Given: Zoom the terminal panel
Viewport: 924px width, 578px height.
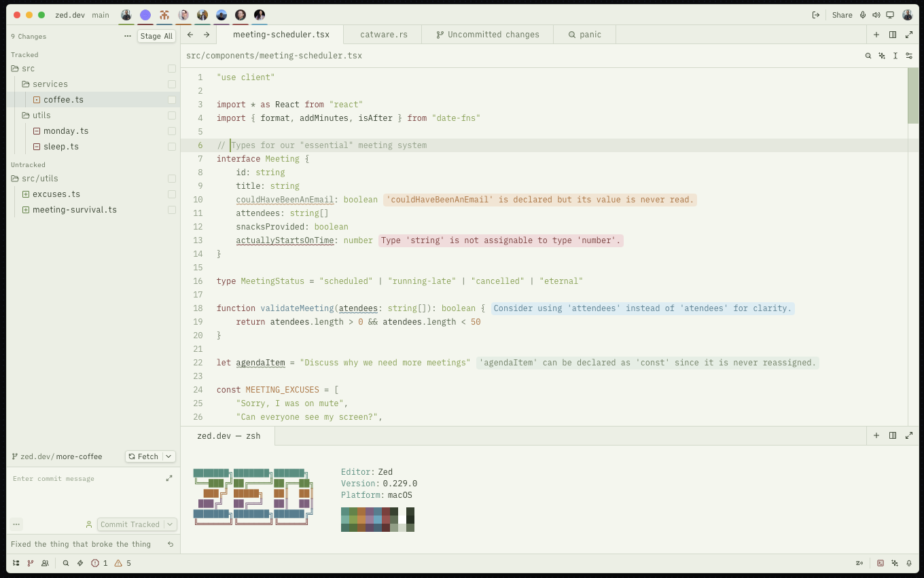Looking at the screenshot, I should (x=909, y=435).
